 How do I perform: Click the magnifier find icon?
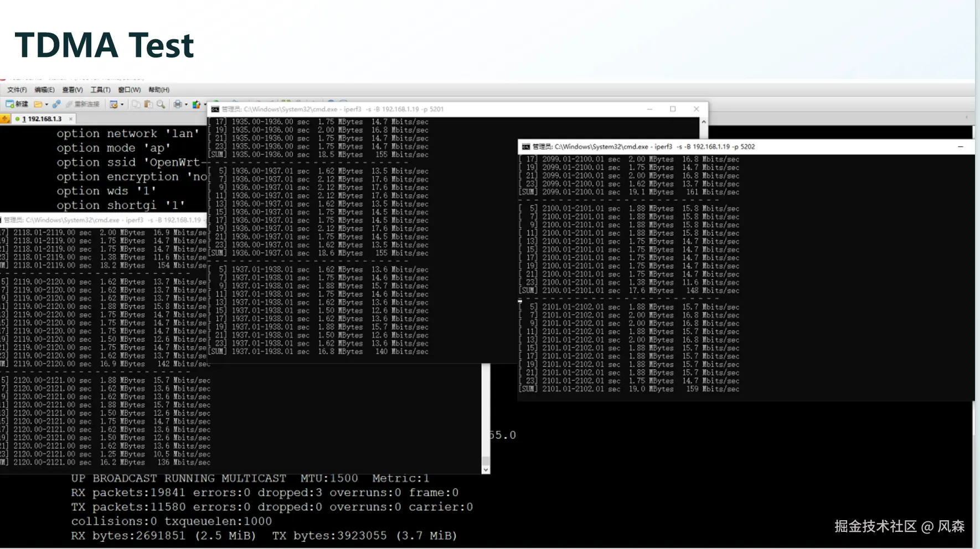tap(161, 104)
